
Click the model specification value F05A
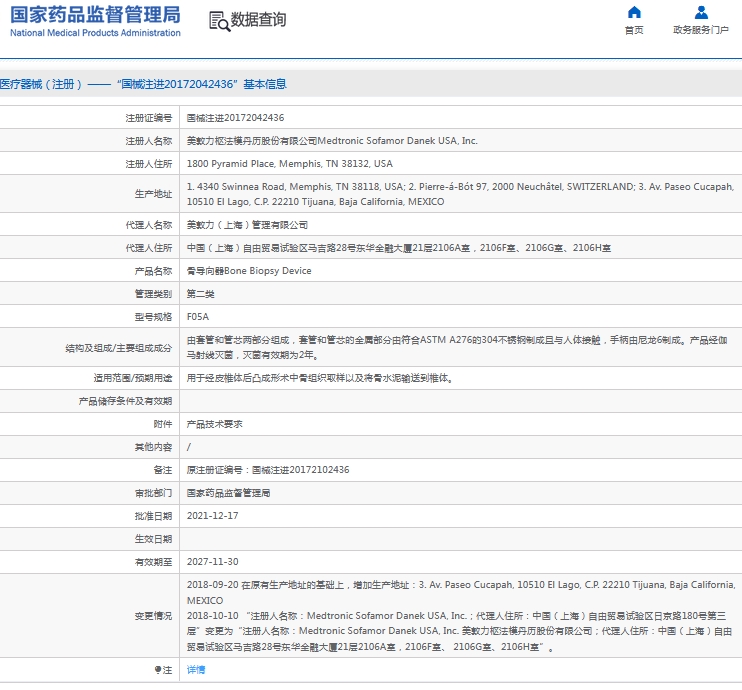(198, 317)
